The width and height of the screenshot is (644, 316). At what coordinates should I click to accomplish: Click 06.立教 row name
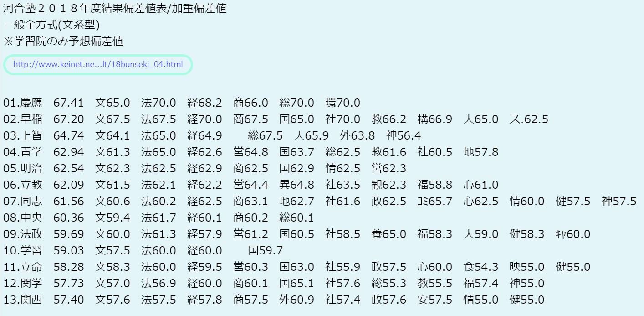click(22, 185)
